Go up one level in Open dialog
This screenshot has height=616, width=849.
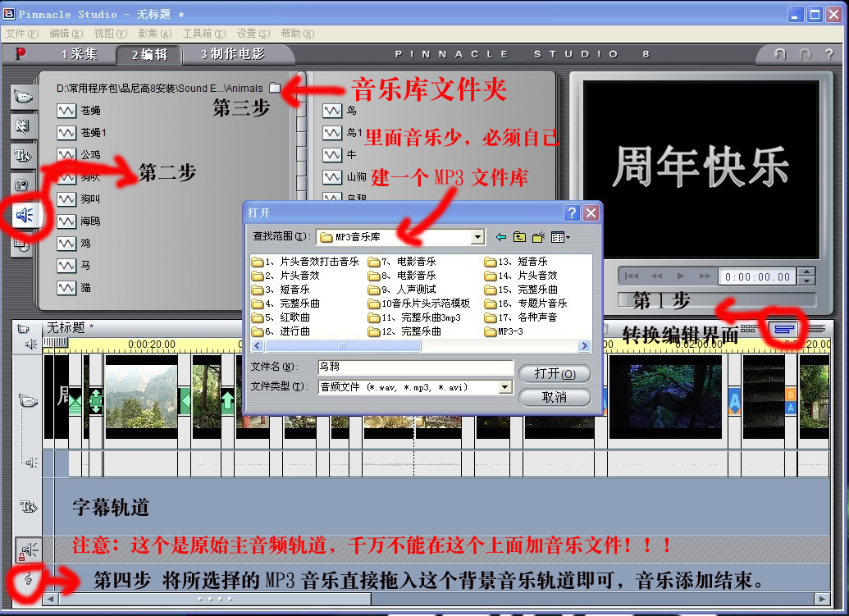point(519,237)
